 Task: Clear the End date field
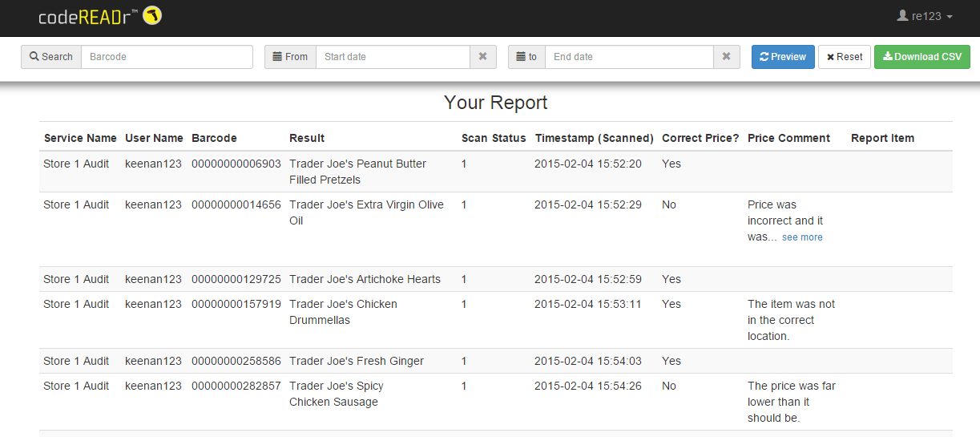coord(726,57)
